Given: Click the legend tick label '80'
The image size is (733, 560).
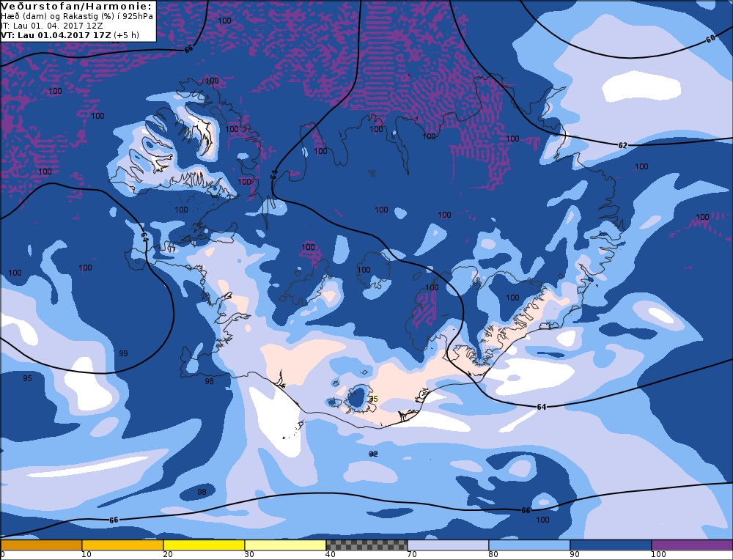Looking at the screenshot, I should point(493,555).
